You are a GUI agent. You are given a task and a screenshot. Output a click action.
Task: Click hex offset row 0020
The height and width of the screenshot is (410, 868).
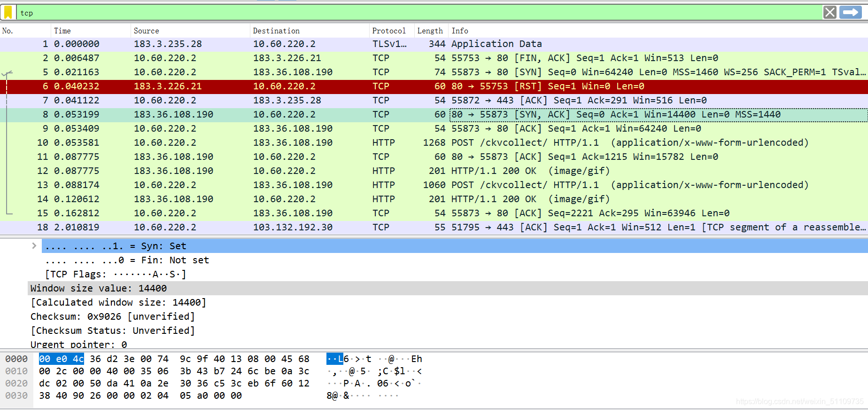(x=16, y=383)
